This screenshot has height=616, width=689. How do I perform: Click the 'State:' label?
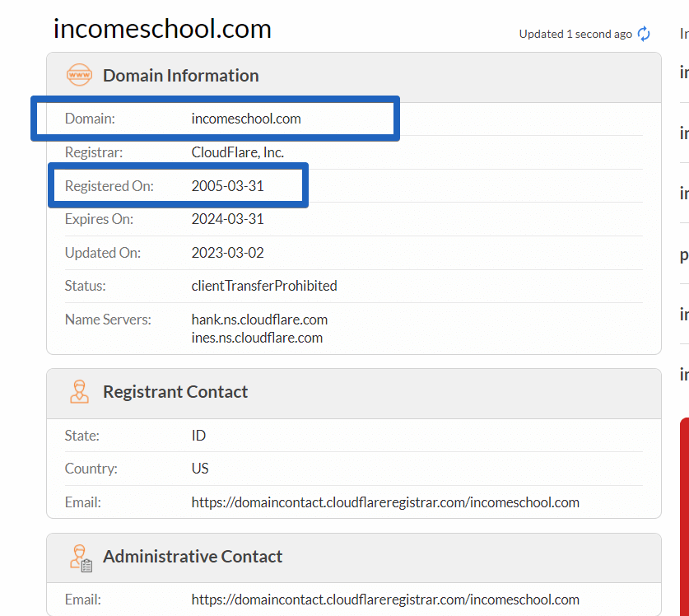pyautogui.click(x=81, y=436)
